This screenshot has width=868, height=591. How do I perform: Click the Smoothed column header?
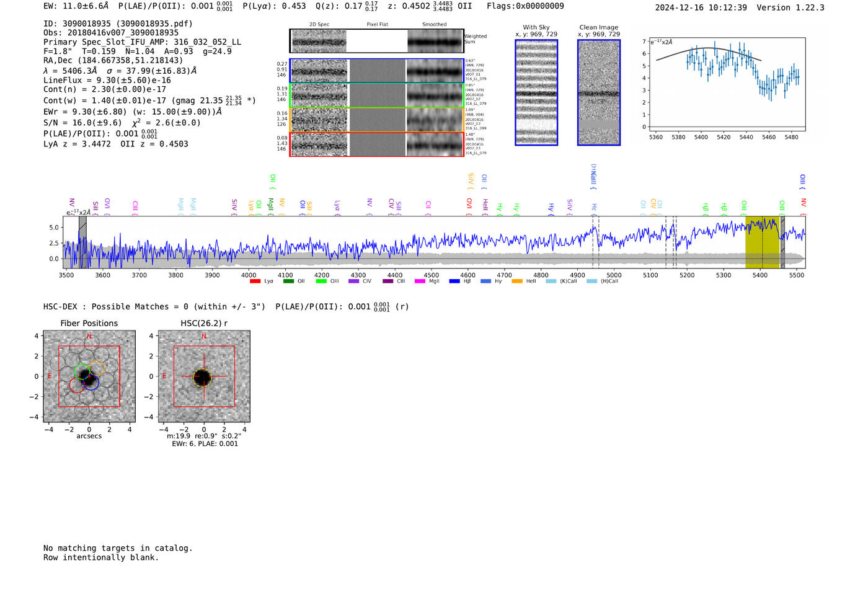pos(435,25)
